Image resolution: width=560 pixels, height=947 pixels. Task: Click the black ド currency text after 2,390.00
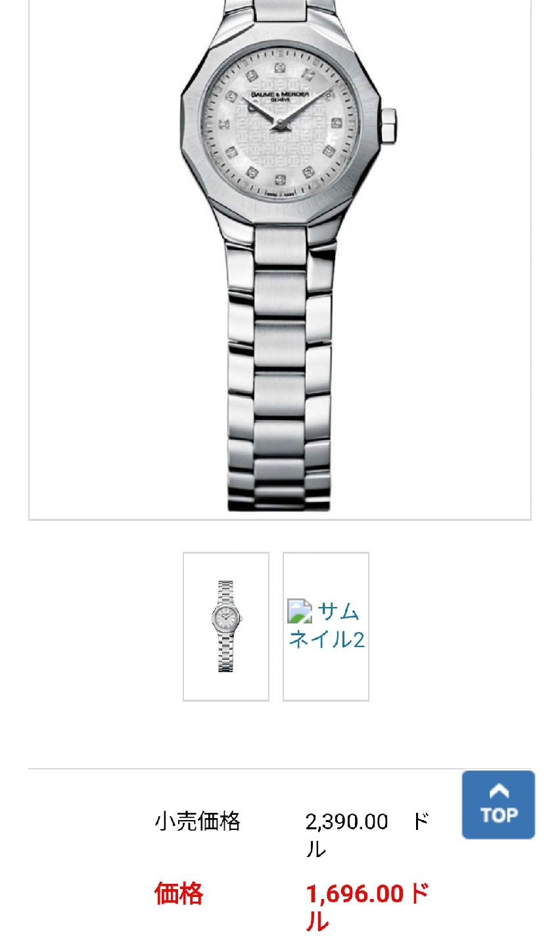pos(421,822)
